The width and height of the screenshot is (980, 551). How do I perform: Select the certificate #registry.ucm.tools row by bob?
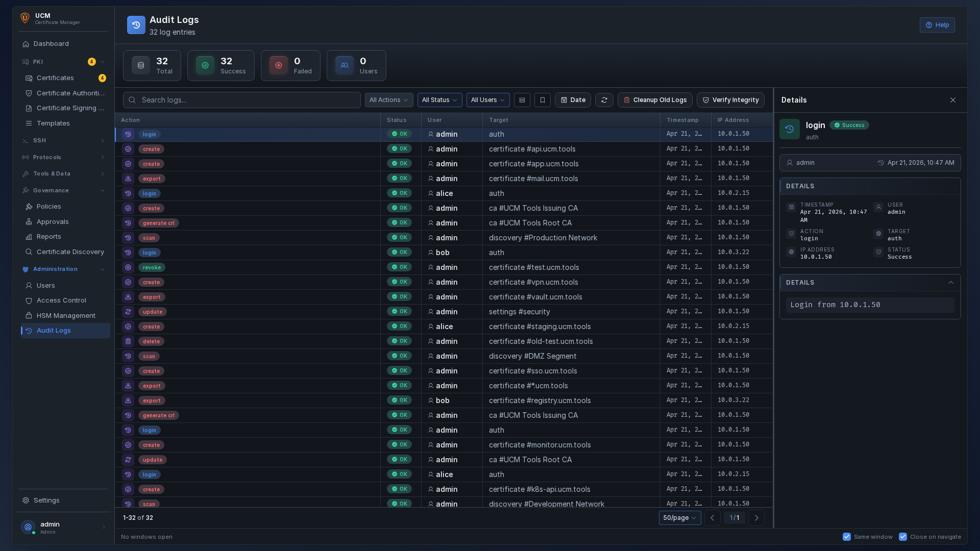(x=444, y=400)
